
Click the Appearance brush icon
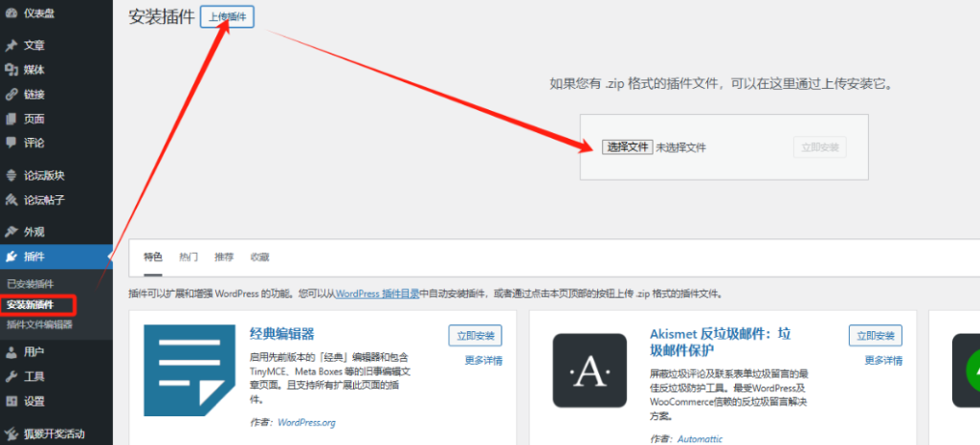click(11, 232)
